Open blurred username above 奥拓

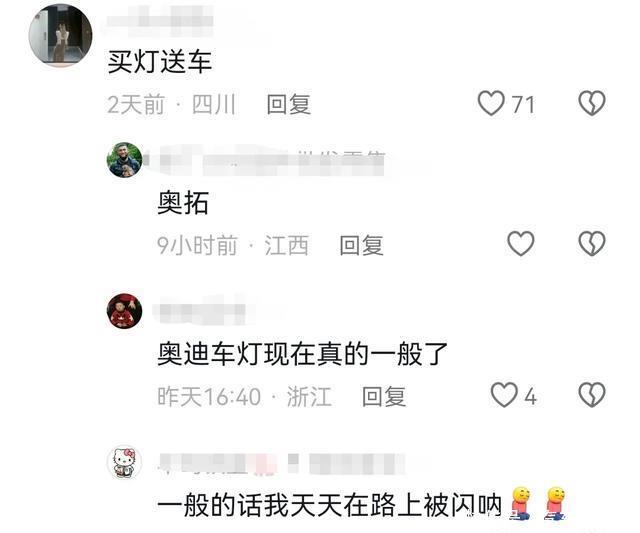click(265, 161)
